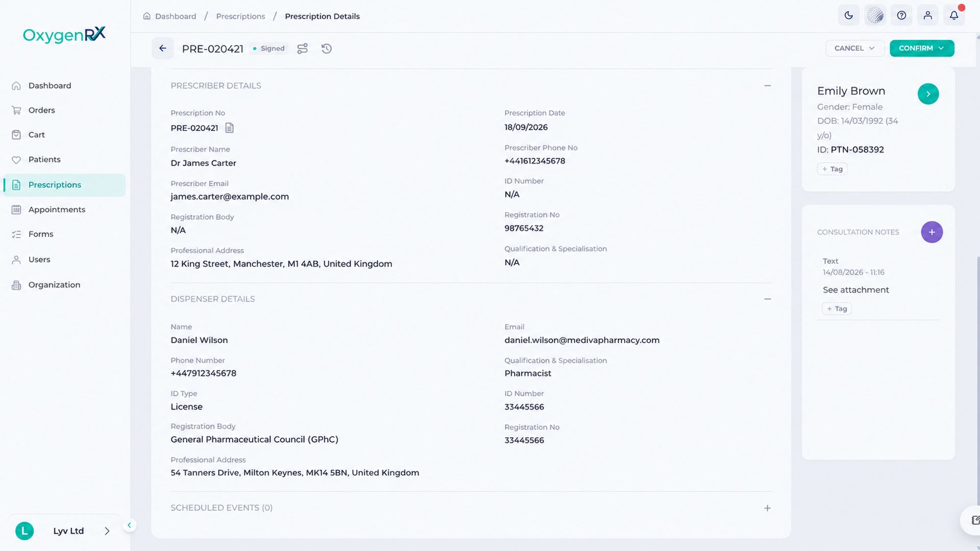This screenshot has width=980, height=551.
Task: Open Appointments in the sidebar
Action: tap(64, 210)
